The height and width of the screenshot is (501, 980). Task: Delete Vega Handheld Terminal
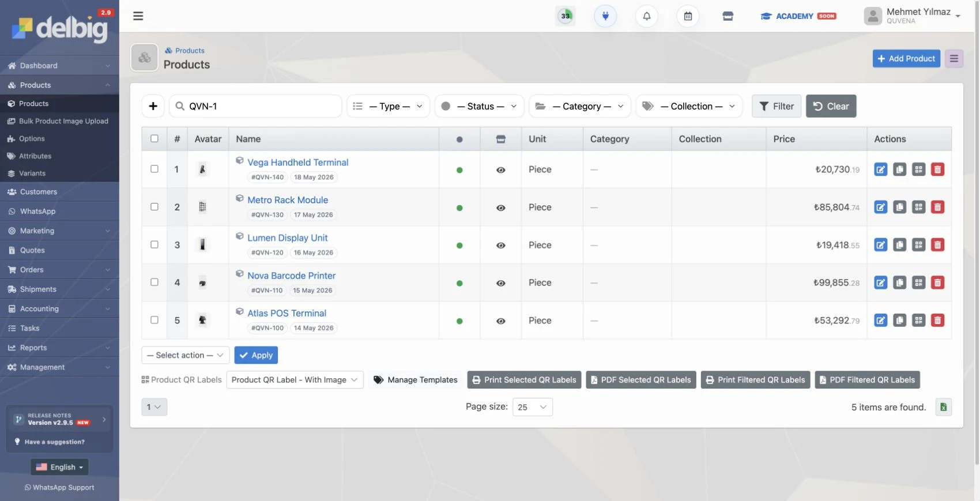(938, 169)
